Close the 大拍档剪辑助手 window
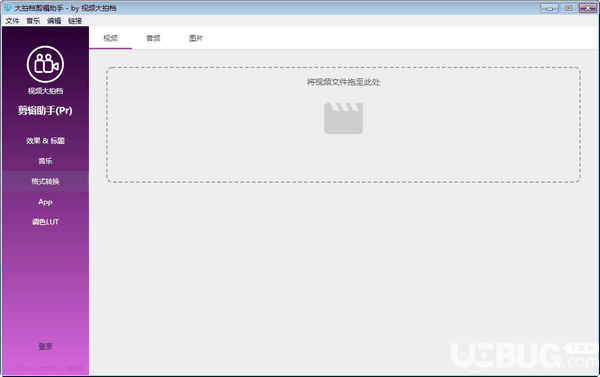Viewport: 600px width, 377px height. coord(588,8)
